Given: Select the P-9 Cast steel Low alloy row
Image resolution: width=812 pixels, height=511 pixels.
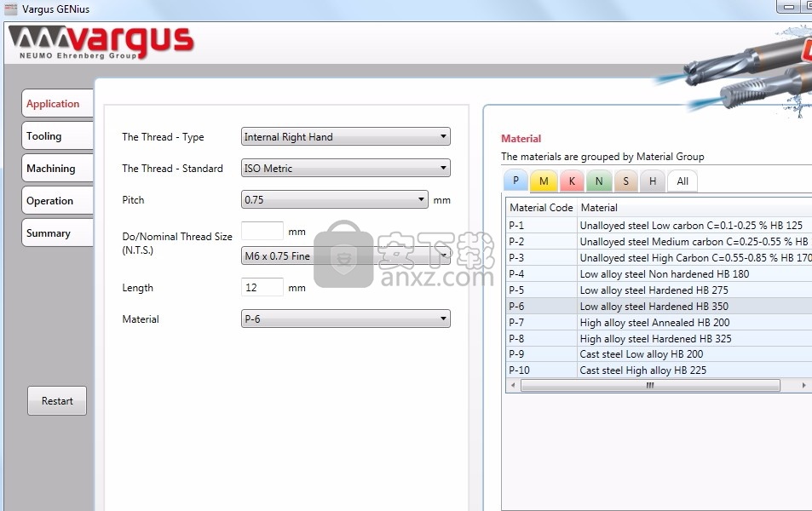Looking at the screenshot, I should (659, 354).
